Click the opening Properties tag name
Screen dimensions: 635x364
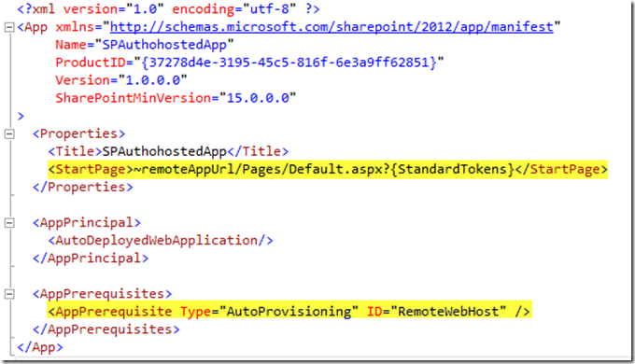(x=79, y=133)
